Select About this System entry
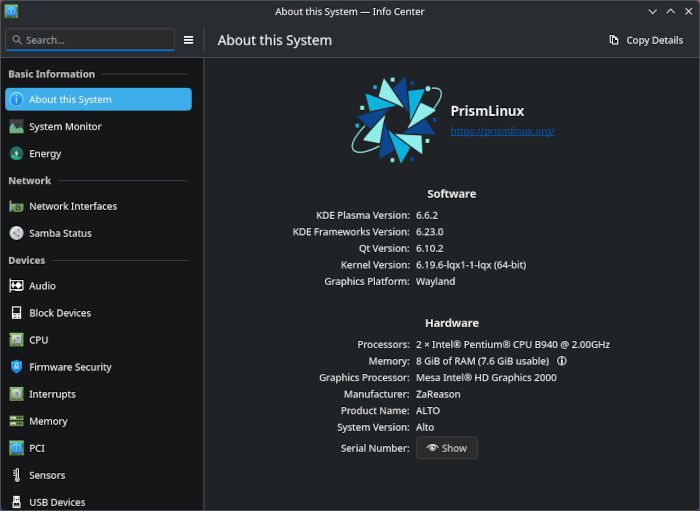The width and height of the screenshot is (700, 511). pyautogui.click(x=98, y=100)
